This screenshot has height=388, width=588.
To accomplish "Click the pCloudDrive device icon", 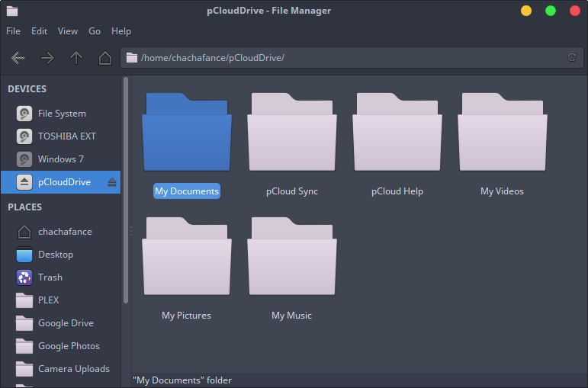I will coord(24,182).
